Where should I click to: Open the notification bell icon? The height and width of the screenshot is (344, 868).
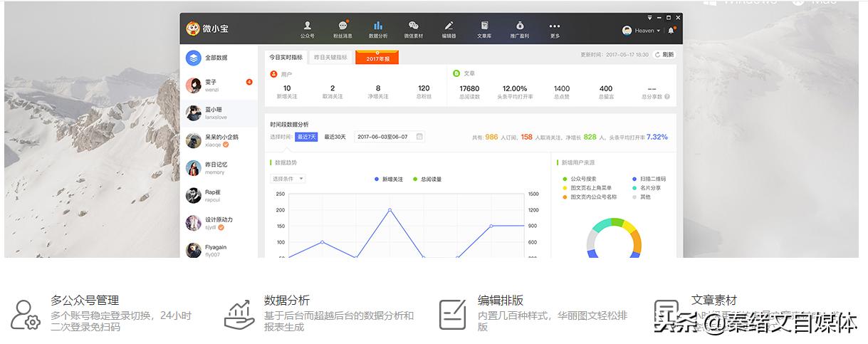[x=671, y=31]
